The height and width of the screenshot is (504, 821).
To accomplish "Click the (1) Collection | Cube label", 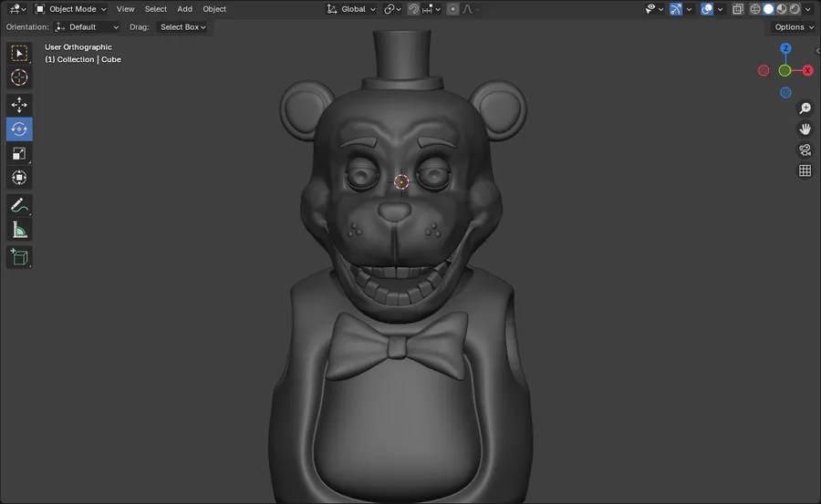I will 83,59.
